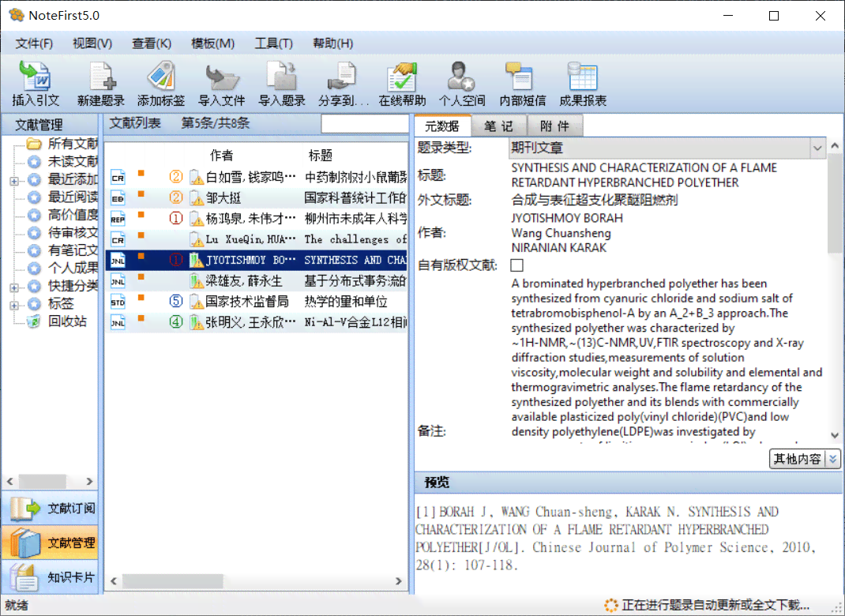Expand the 其他内容 dropdown button

tap(833, 459)
